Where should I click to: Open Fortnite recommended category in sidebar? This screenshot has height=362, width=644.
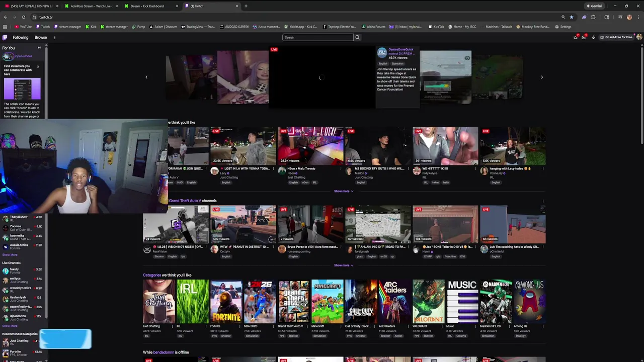point(23,353)
